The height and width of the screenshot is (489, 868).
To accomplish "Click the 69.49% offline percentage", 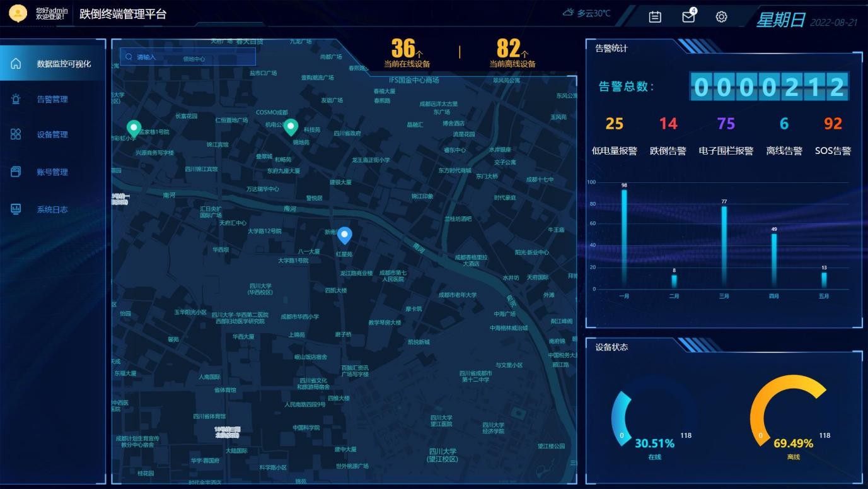I will click(x=793, y=444).
